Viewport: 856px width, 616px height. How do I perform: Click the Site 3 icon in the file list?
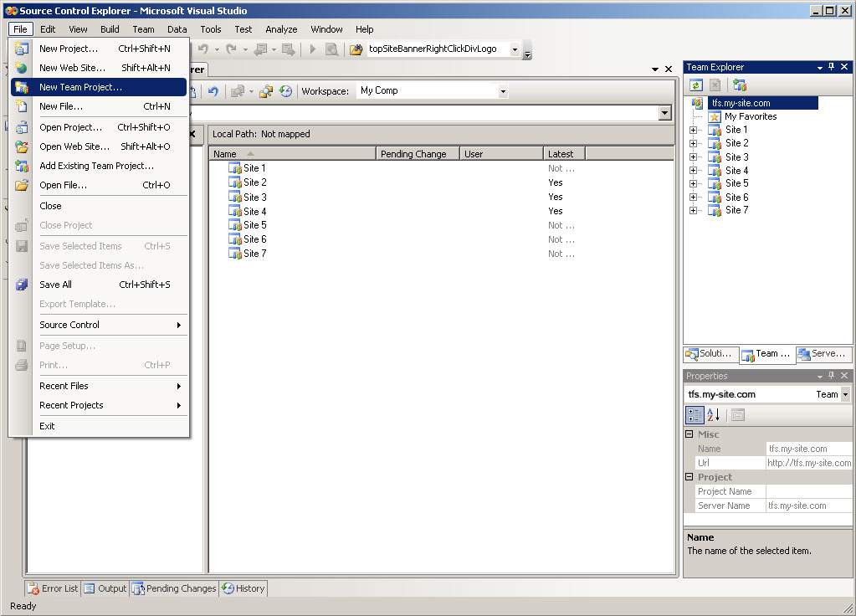pyautogui.click(x=235, y=198)
